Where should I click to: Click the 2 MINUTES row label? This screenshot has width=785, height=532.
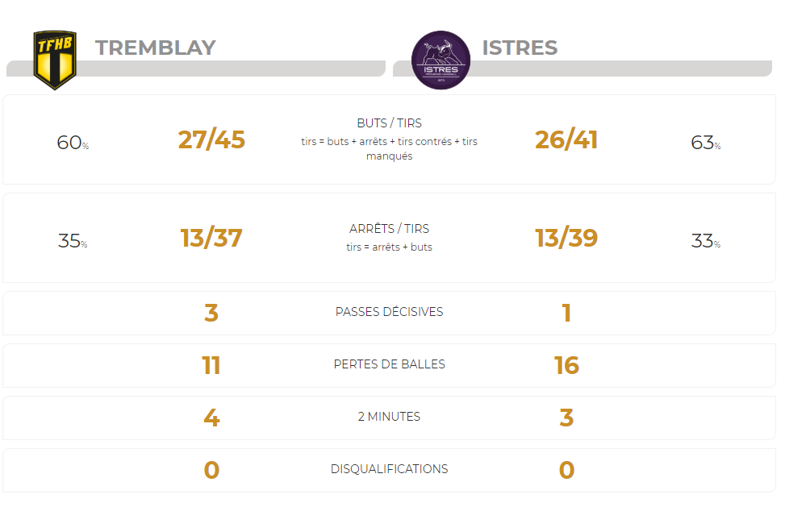point(389,417)
